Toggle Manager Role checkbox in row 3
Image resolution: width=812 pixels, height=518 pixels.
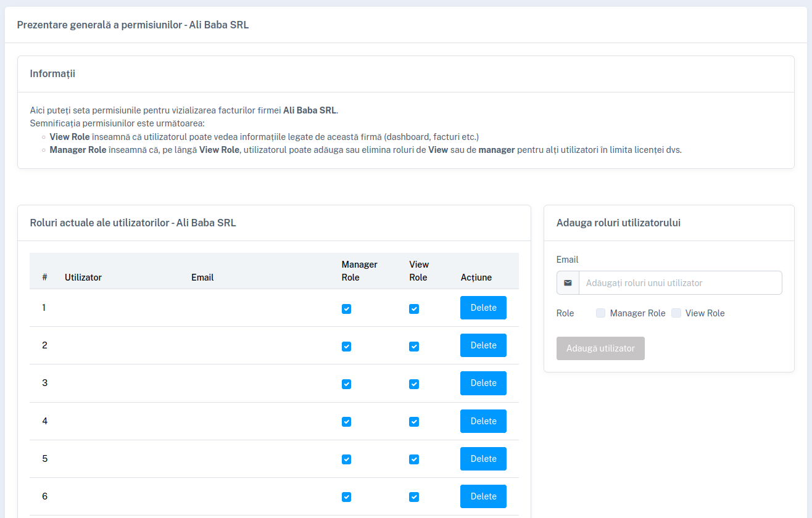(x=346, y=384)
